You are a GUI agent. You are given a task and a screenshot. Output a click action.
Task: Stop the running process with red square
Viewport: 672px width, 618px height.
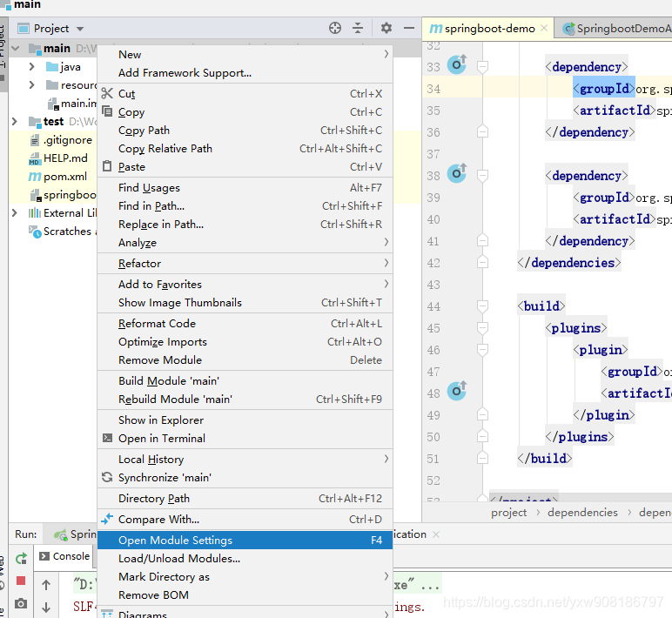tap(21, 581)
